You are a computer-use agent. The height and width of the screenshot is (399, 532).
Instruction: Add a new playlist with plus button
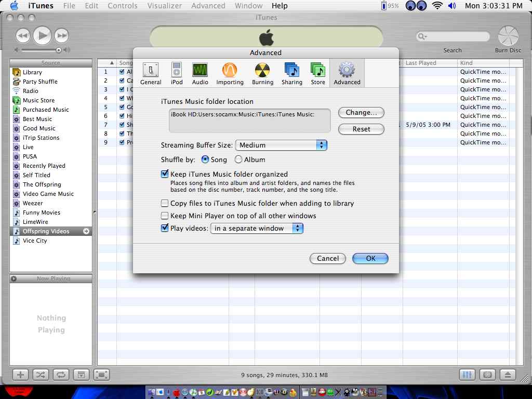click(x=20, y=375)
